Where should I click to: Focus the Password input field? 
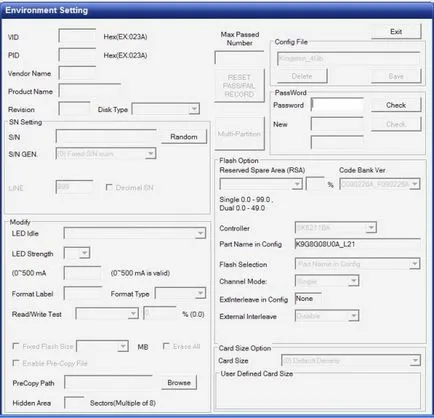pos(337,105)
